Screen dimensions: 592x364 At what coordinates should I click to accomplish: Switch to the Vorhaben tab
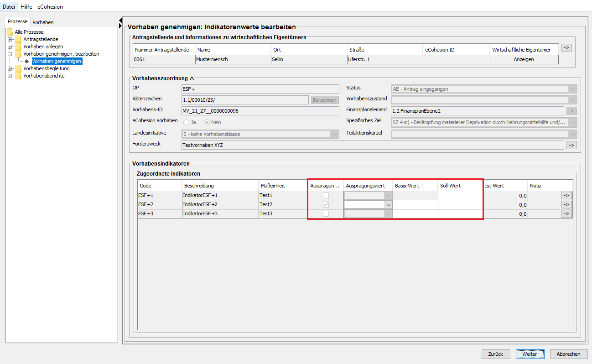(x=43, y=22)
